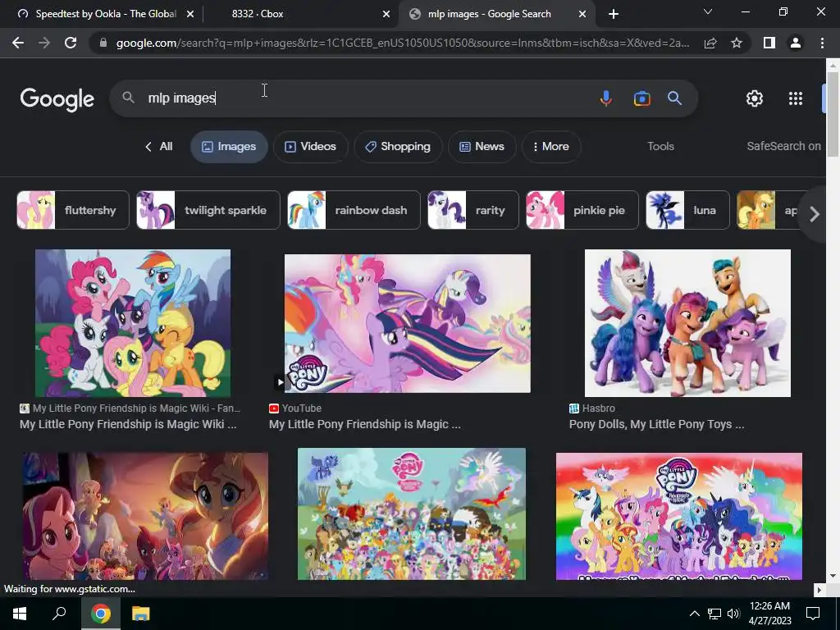Open Windows notification center

813,614
